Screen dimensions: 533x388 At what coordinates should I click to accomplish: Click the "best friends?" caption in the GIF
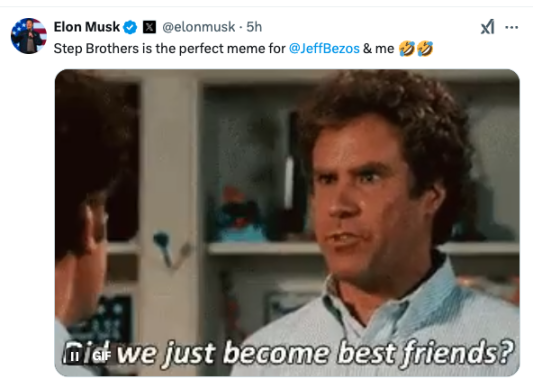[425, 354]
